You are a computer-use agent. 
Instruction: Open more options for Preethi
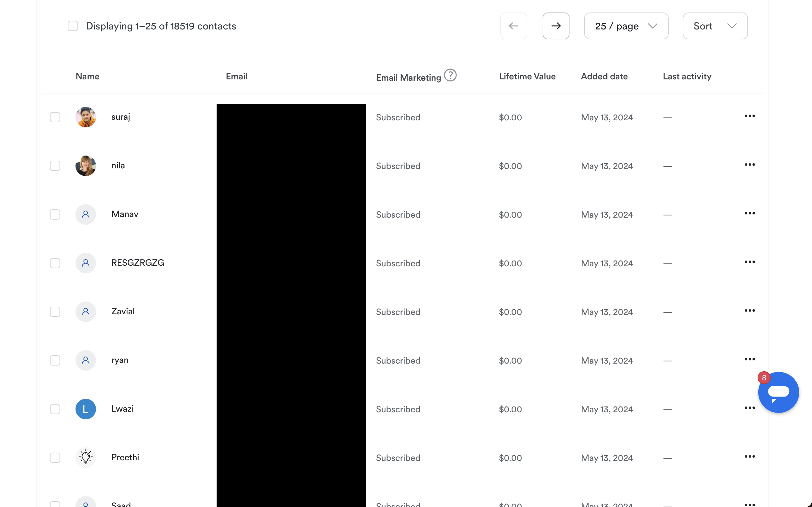click(x=749, y=456)
